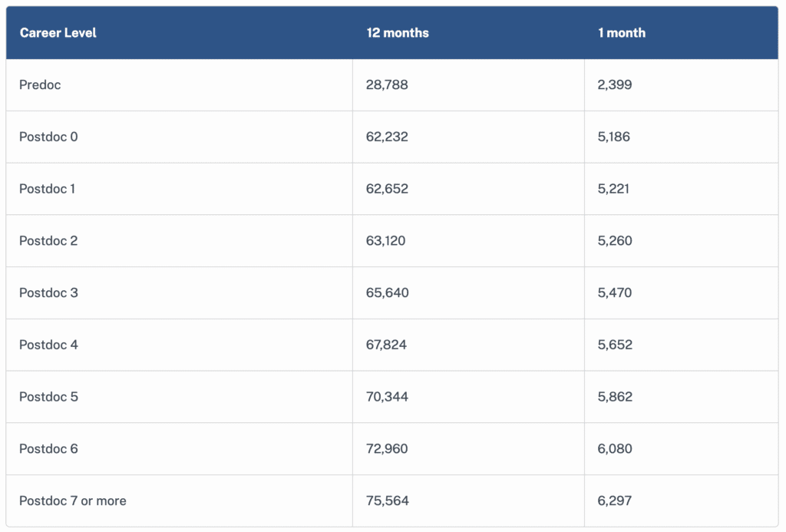Click the 62,232 annual value
Image resolution: width=786 pixels, height=532 pixels.
click(x=387, y=137)
